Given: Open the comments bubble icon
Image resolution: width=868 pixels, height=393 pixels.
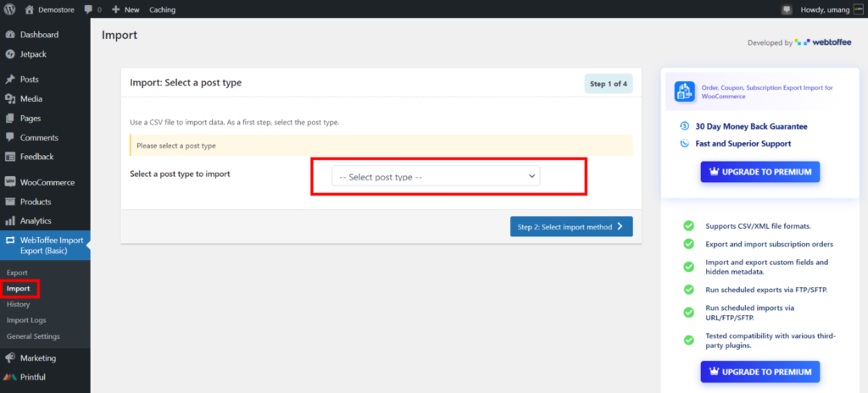Looking at the screenshot, I should coord(88,9).
